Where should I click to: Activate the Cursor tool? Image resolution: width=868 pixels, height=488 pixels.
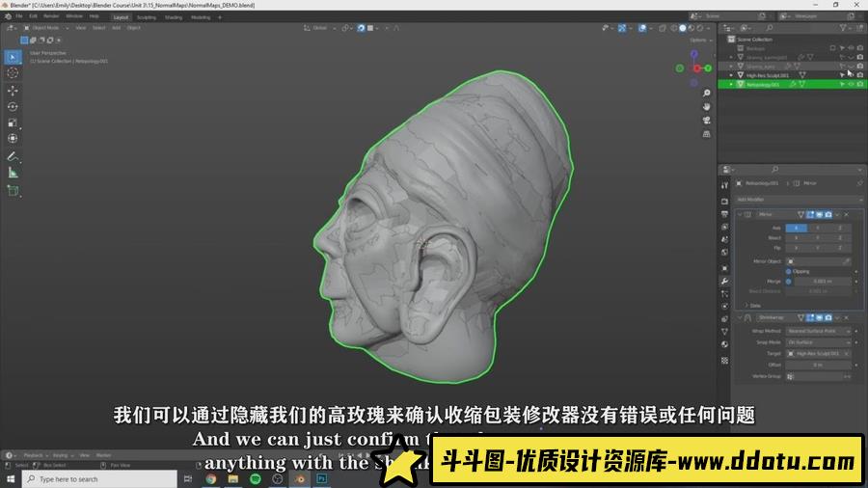point(13,72)
